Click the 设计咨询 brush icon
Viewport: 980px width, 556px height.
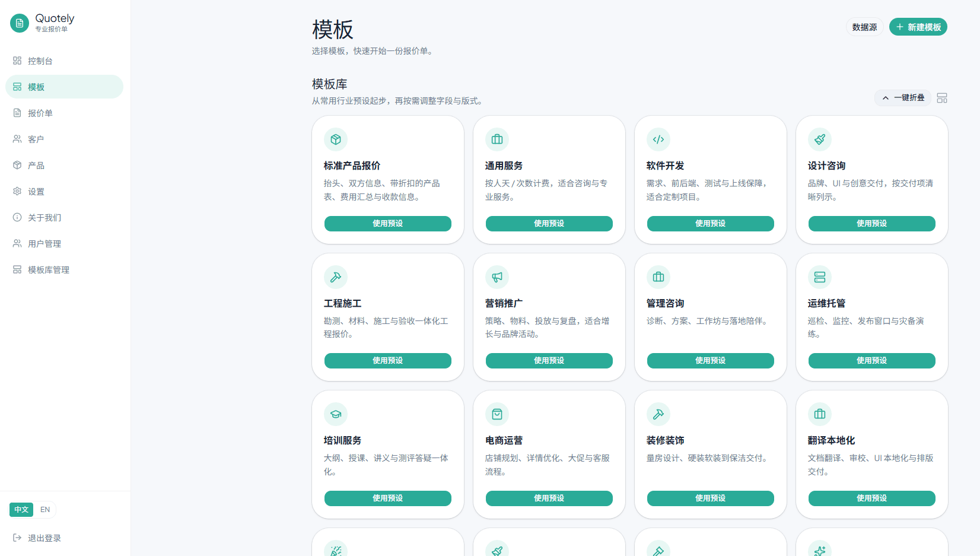(820, 139)
